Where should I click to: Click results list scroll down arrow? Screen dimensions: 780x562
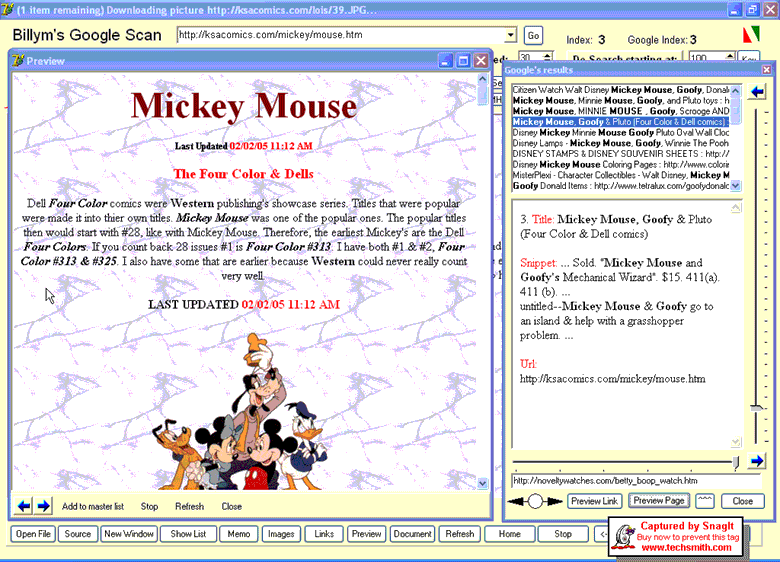tap(736, 186)
